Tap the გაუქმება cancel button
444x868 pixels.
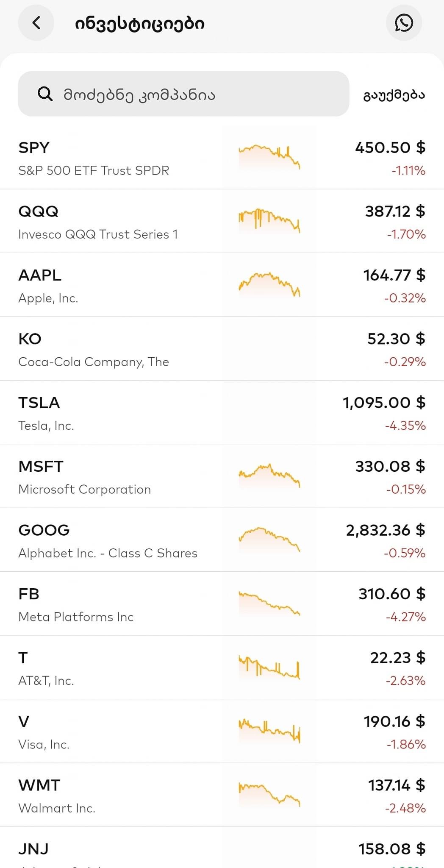[394, 95]
